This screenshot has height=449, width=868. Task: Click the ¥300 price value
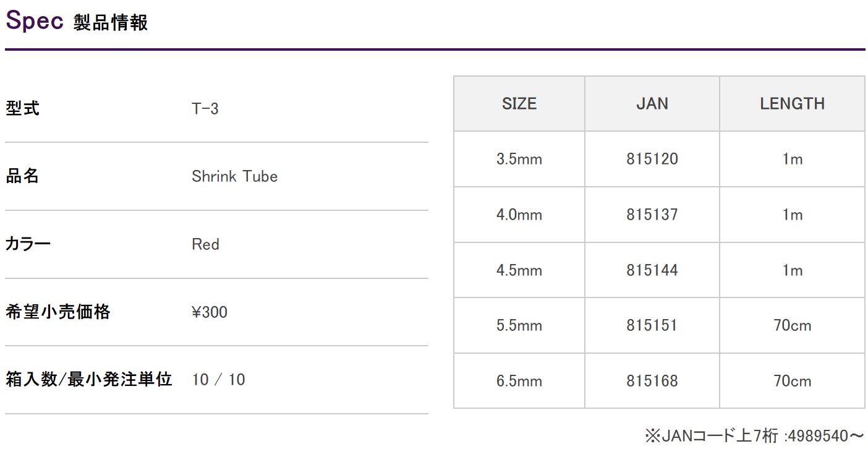coord(210,312)
